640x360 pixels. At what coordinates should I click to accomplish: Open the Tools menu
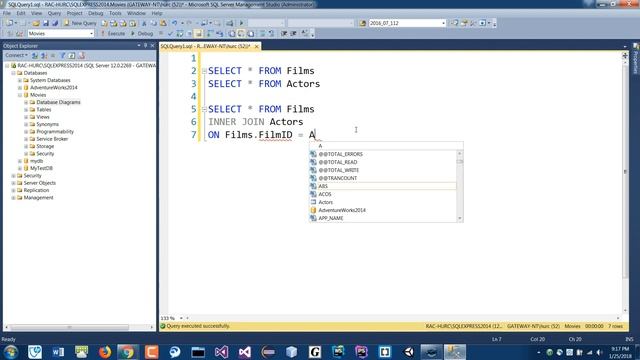point(115,13)
